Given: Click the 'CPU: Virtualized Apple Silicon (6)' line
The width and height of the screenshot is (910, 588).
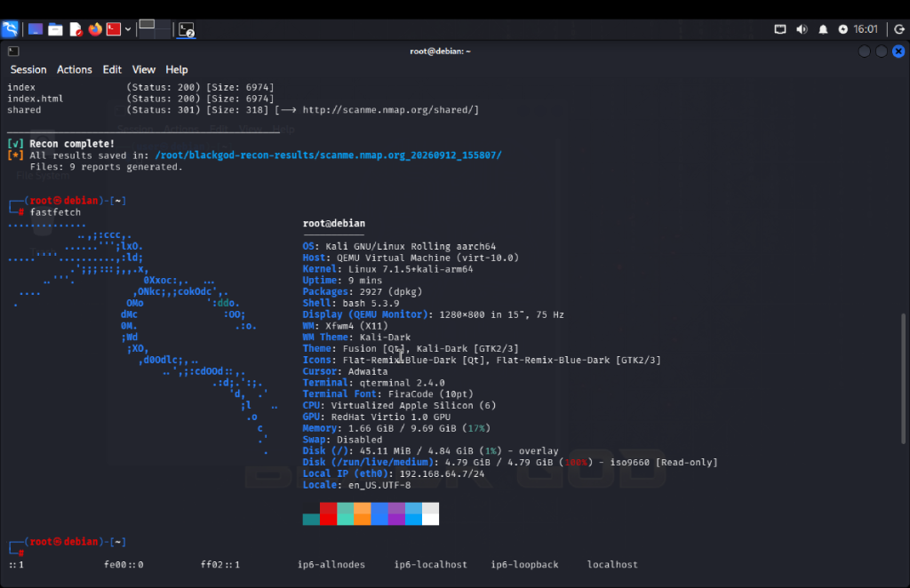Looking at the screenshot, I should click(x=399, y=405).
